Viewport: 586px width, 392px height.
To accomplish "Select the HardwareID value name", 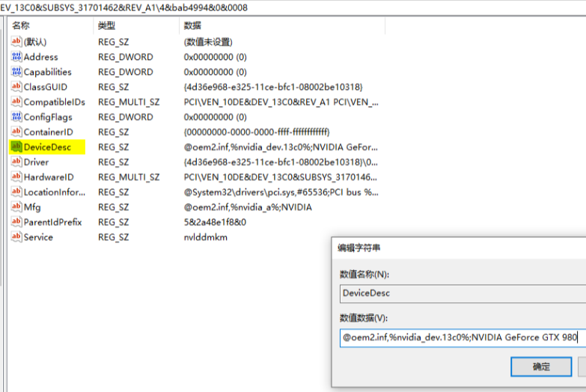I will [49, 177].
